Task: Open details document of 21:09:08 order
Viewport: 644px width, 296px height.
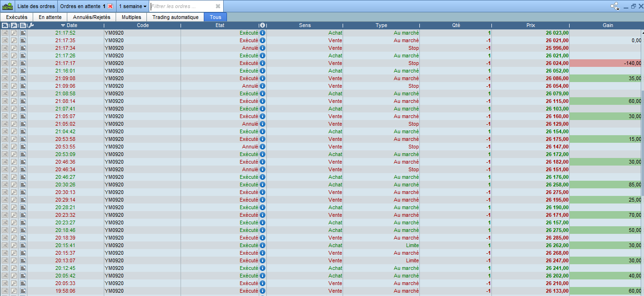Action: coord(23,78)
